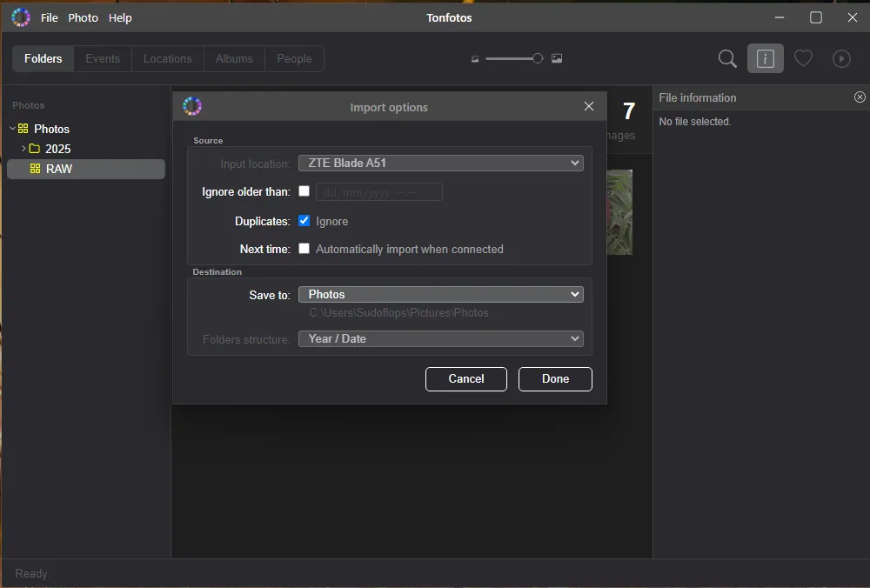Uncheck the Duplicates Ignore checkbox
Screen dimensions: 870x588
pos(304,221)
